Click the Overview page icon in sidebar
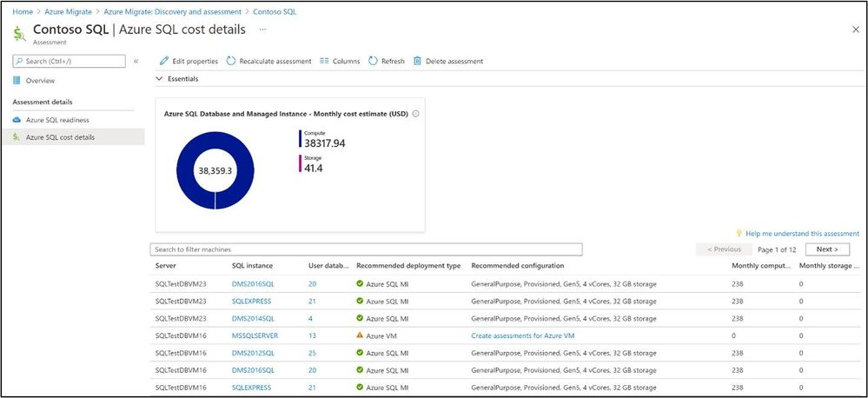 [x=17, y=81]
